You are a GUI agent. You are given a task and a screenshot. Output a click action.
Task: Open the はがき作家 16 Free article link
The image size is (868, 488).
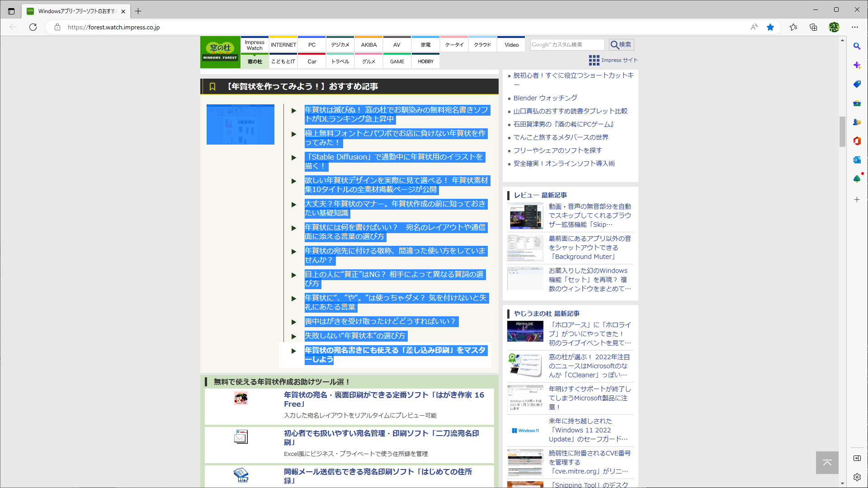383,399
